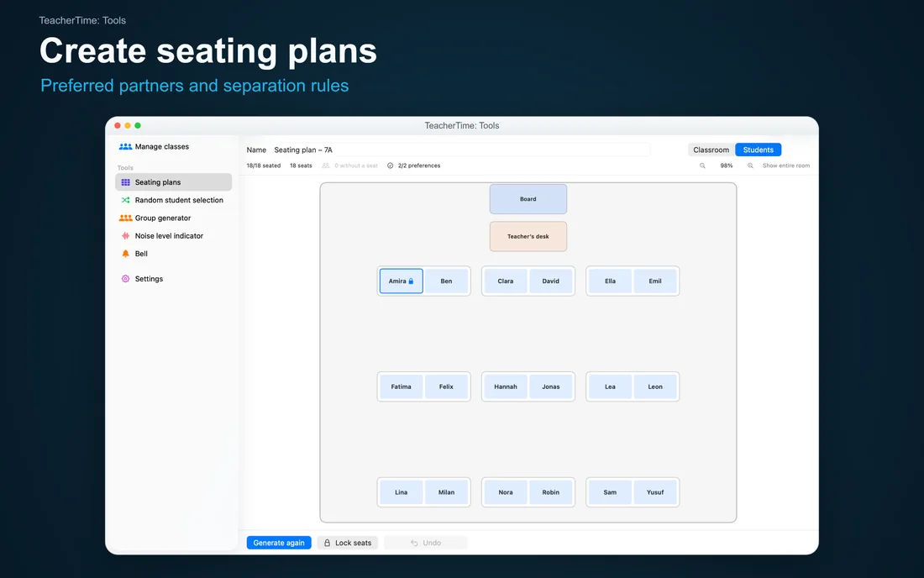Select Ella's seat
The height and width of the screenshot is (578, 924).
coord(610,281)
